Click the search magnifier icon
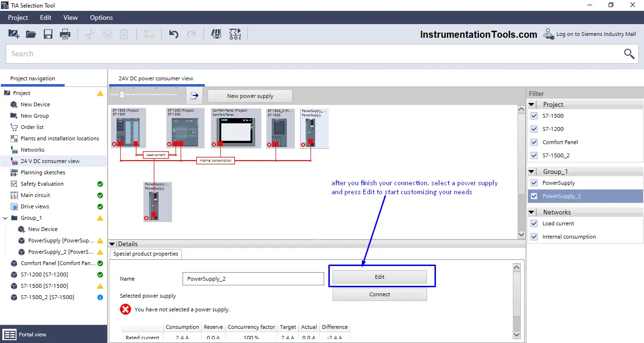The width and height of the screenshot is (644, 343). [629, 54]
